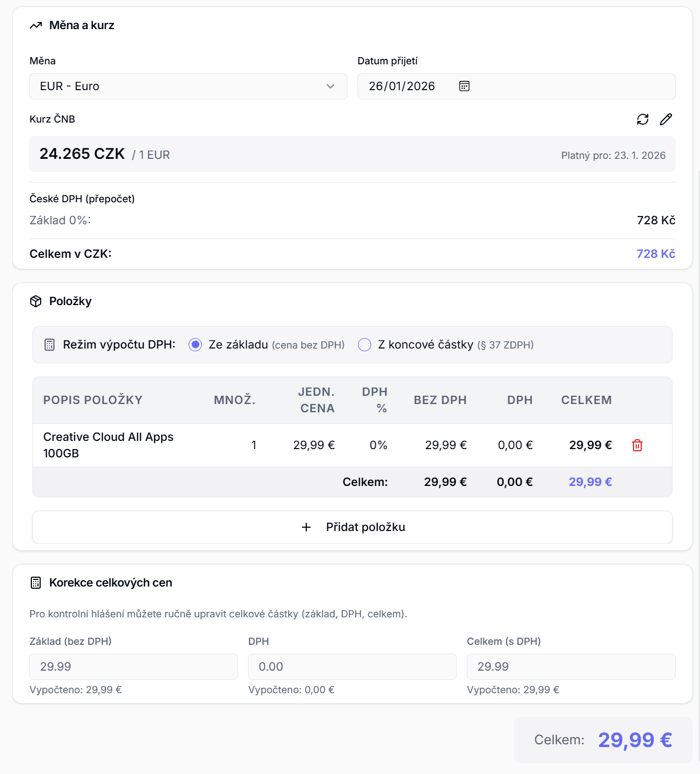Click the Základ (bez DPH) input field
Viewport: 700px width, 774px height.
click(133, 667)
